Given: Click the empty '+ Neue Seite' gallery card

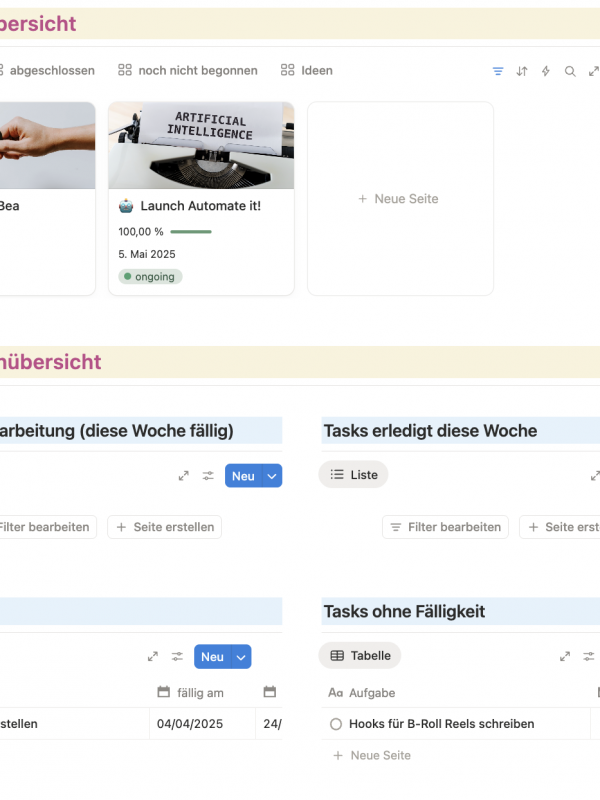Looking at the screenshot, I should click(400, 199).
